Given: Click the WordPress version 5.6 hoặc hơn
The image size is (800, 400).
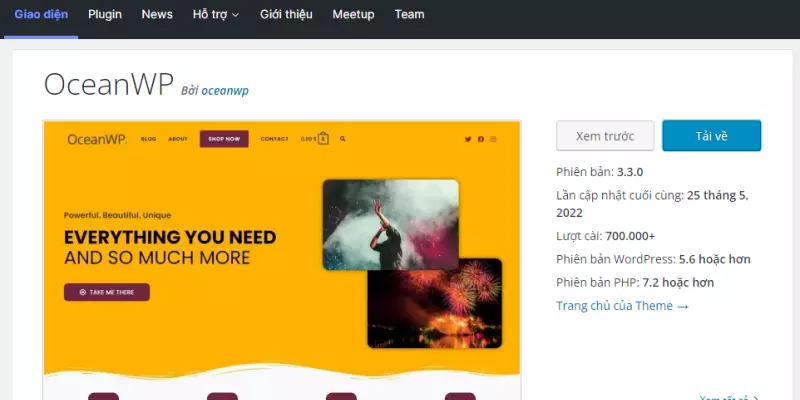Looking at the screenshot, I should point(714,259).
